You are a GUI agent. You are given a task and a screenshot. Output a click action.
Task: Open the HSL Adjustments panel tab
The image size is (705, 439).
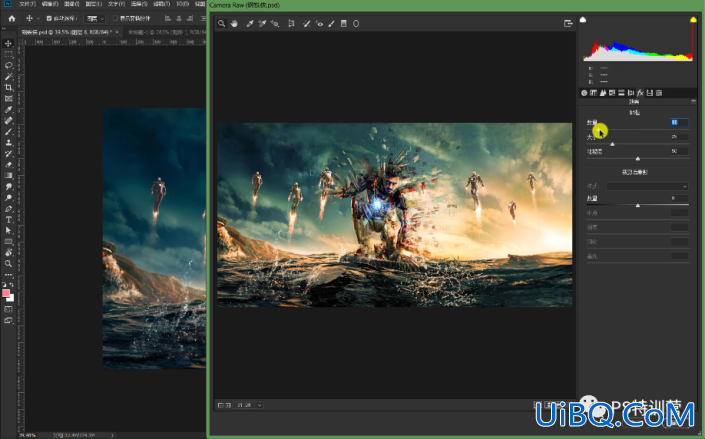coord(612,93)
